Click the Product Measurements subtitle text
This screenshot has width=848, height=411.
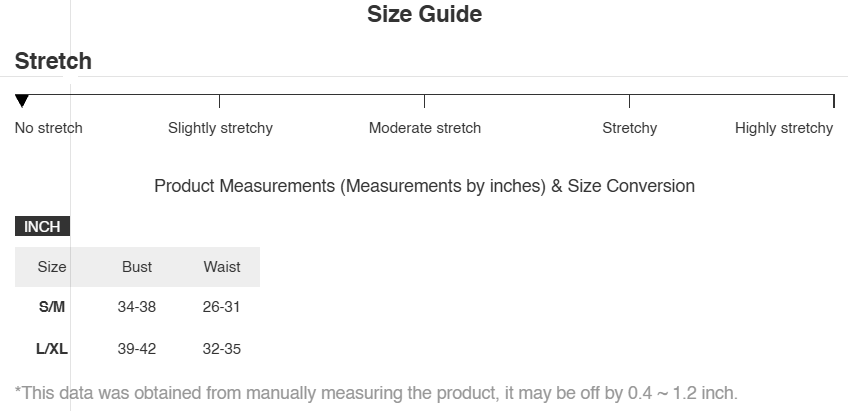click(424, 186)
